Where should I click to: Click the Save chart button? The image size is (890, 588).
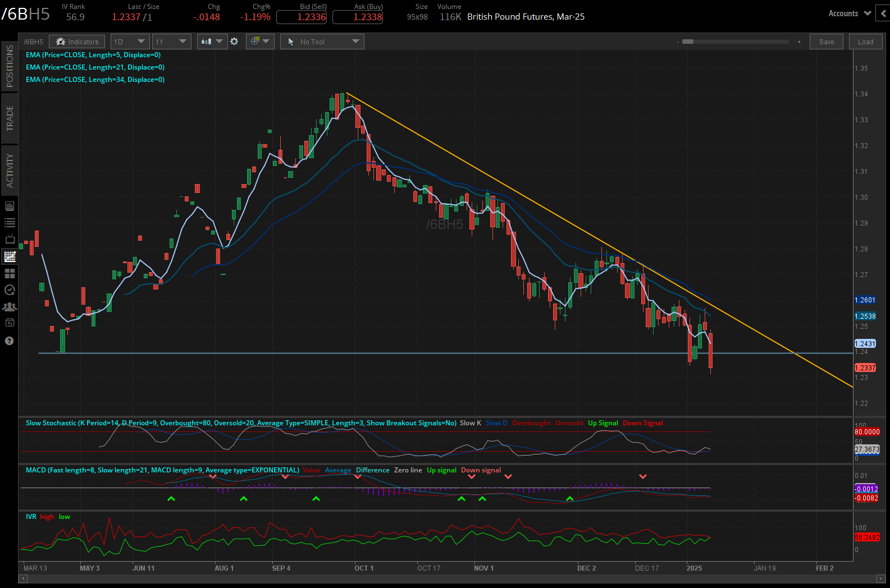click(x=826, y=42)
